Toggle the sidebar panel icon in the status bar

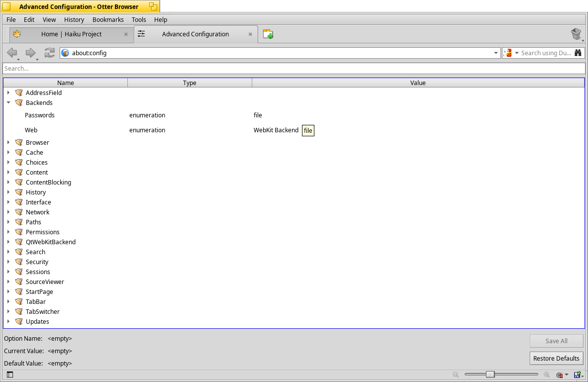pos(10,375)
